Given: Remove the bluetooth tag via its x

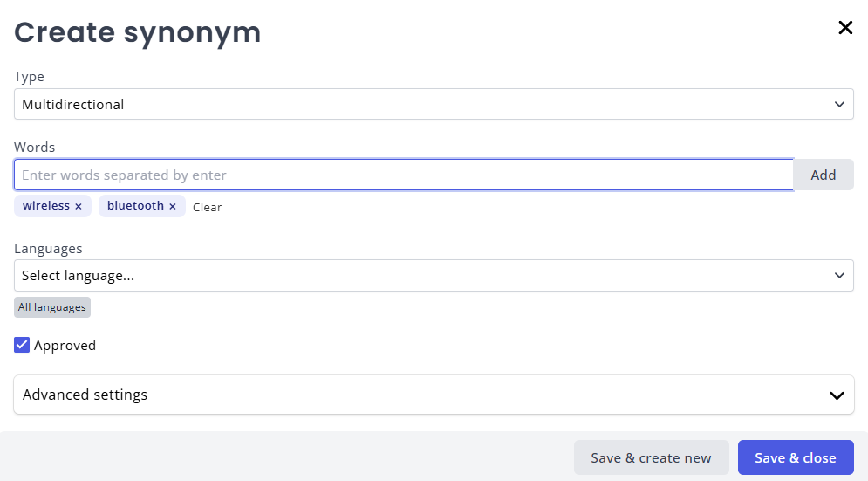Looking at the screenshot, I should click(x=173, y=206).
